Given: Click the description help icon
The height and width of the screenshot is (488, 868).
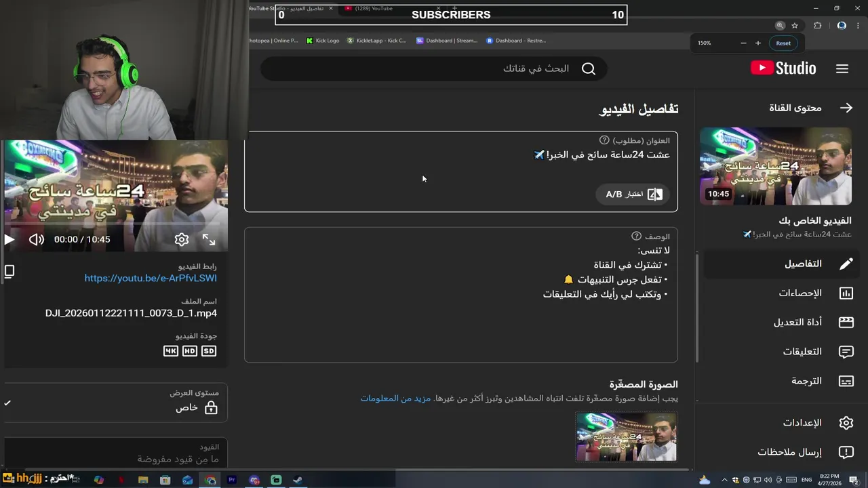Looking at the screenshot, I should coord(636,236).
